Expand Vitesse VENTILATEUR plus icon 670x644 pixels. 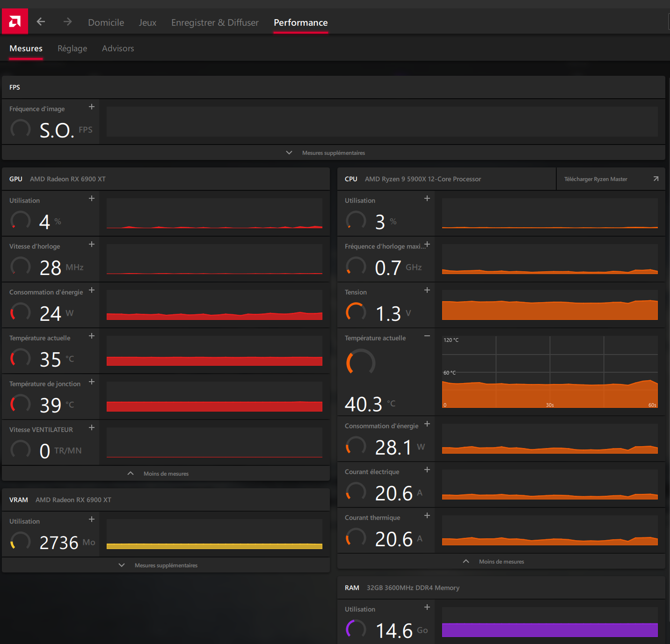[92, 427]
